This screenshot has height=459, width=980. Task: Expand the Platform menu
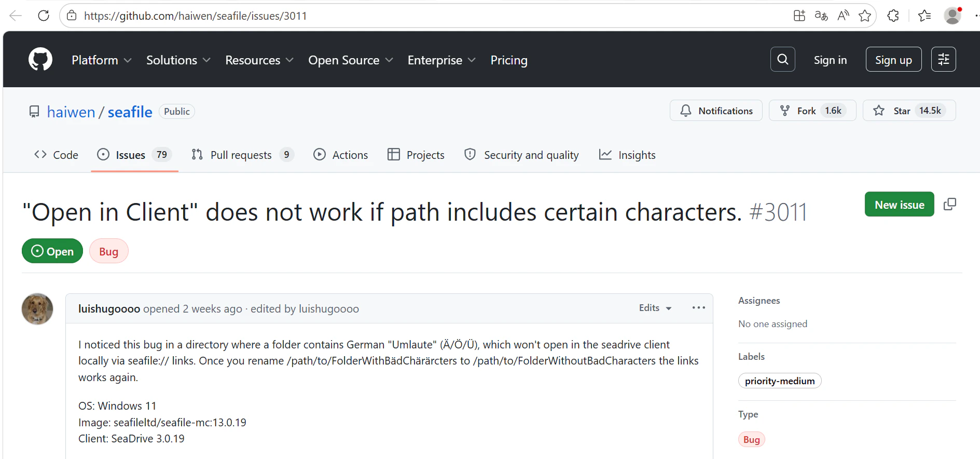(x=102, y=60)
